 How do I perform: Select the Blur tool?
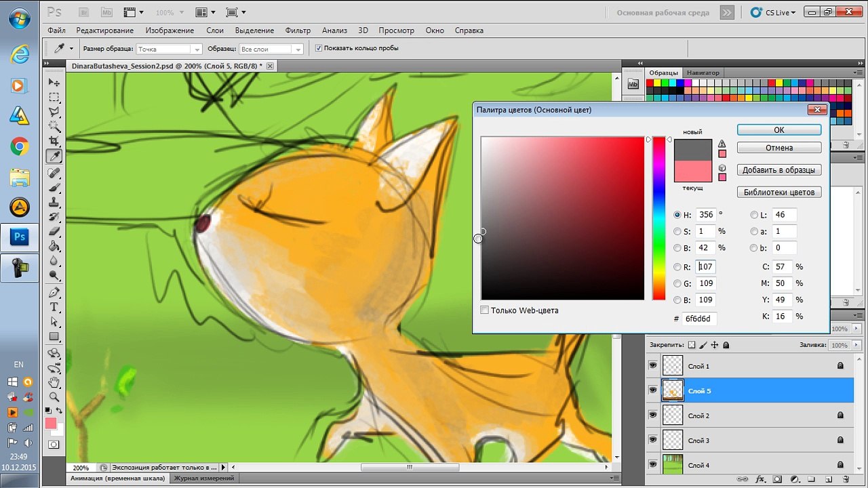tap(54, 262)
